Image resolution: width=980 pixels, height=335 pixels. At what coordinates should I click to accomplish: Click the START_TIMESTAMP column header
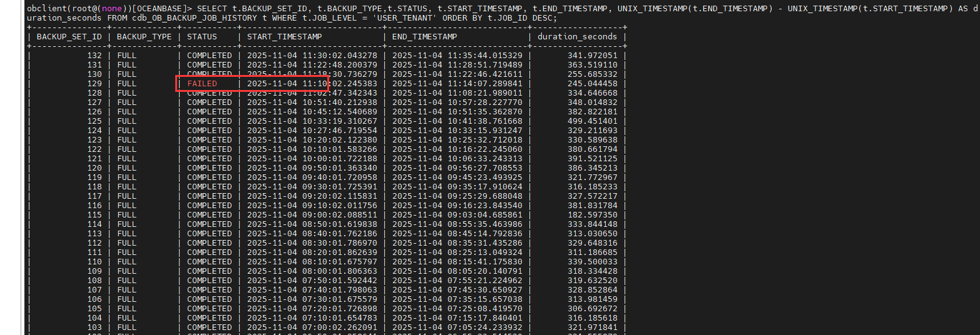pos(285,37)
